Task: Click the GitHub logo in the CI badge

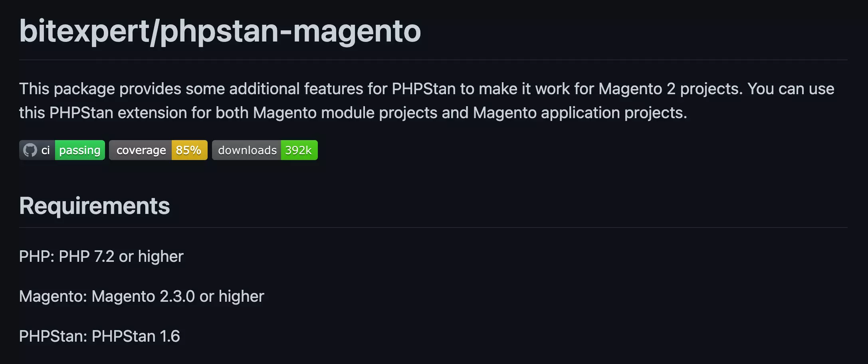Action: 30,150
